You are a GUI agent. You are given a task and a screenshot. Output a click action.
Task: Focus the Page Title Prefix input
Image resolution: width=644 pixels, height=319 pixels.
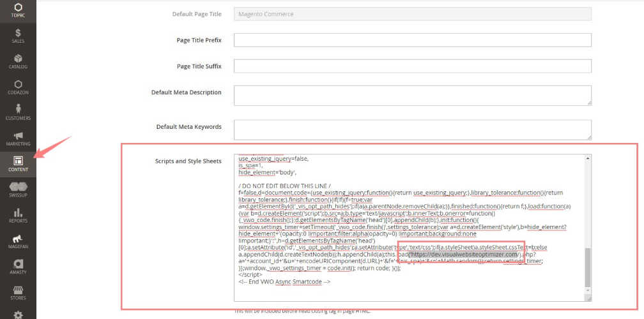412,40
